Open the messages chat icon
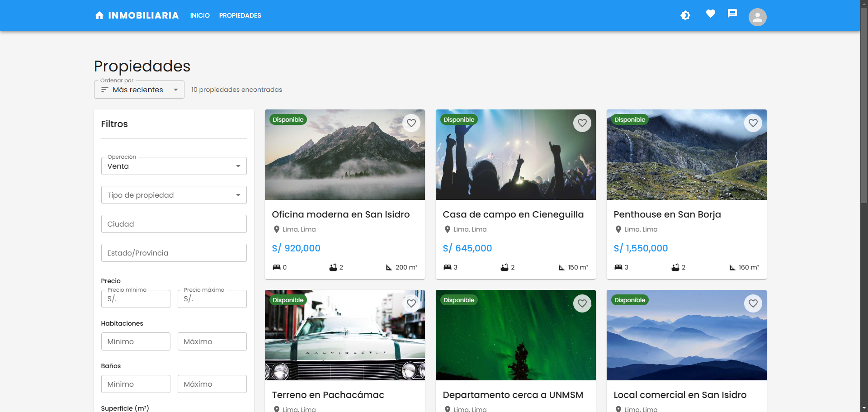 (732, 14)
